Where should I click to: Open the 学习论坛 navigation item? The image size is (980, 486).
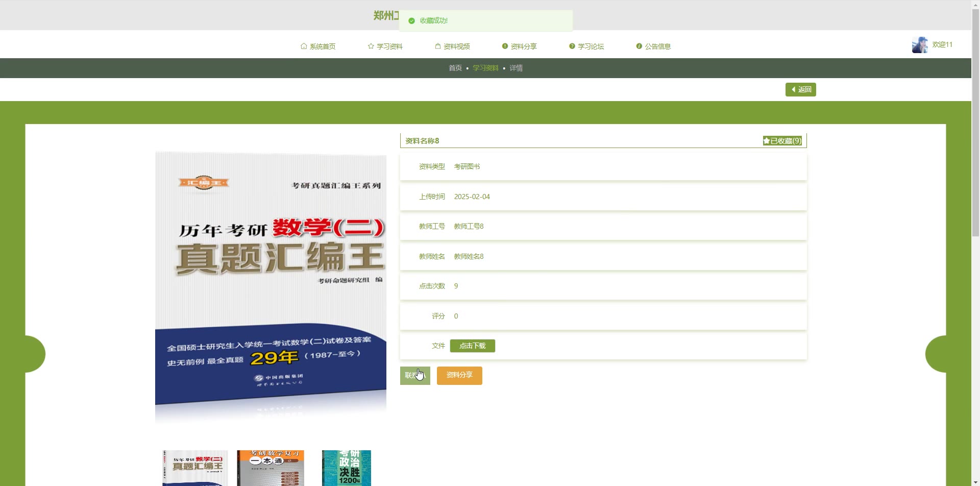pos(586,46)
